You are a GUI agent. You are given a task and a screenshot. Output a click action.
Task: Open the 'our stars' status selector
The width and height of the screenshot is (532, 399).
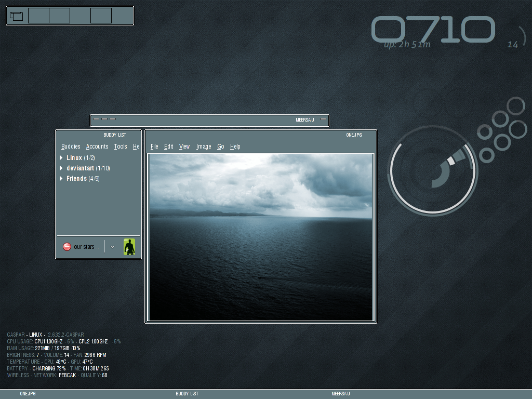pos(86,247)
